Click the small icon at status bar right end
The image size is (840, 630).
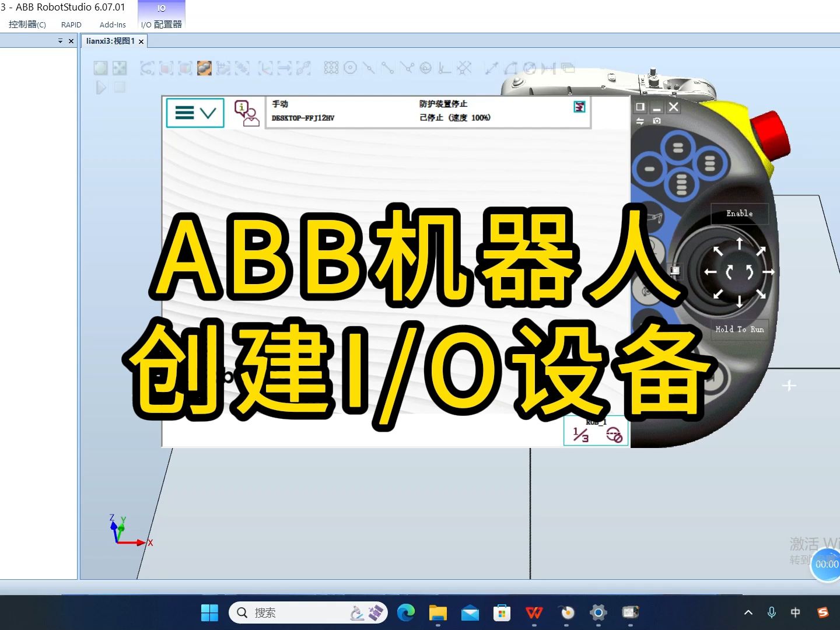click(x=579, y=107)
